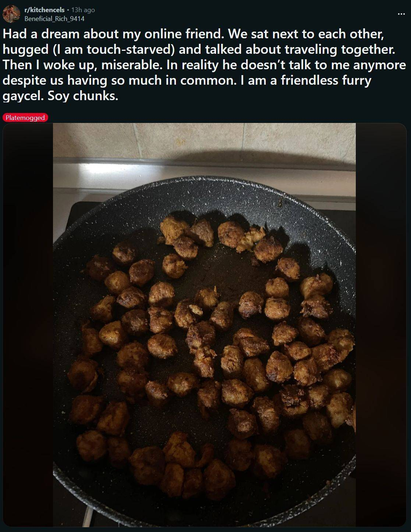Click the first line of the post title

194,34
